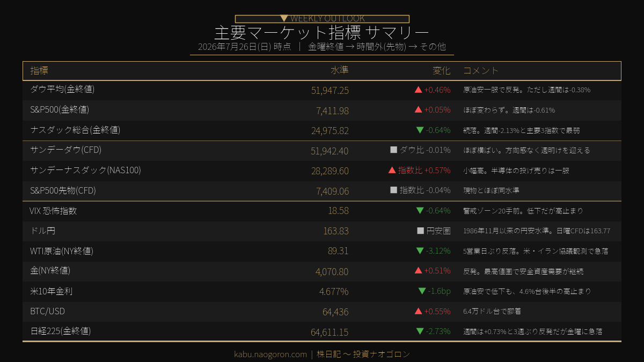The height and width of the screenshot is (362, 644).
Task: Open the kabu.naogoron.com footer link
Action: [270, 354]
